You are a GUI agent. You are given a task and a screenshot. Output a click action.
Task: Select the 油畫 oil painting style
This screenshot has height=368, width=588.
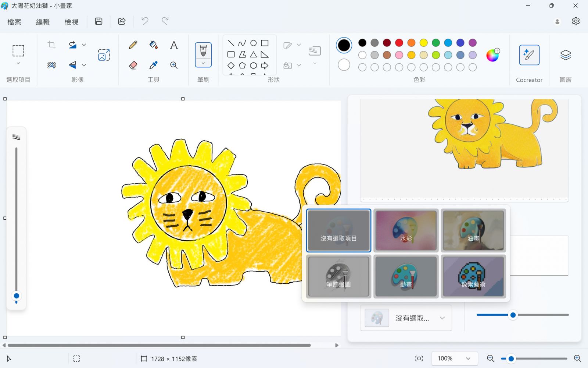click(x=473, y=230)
